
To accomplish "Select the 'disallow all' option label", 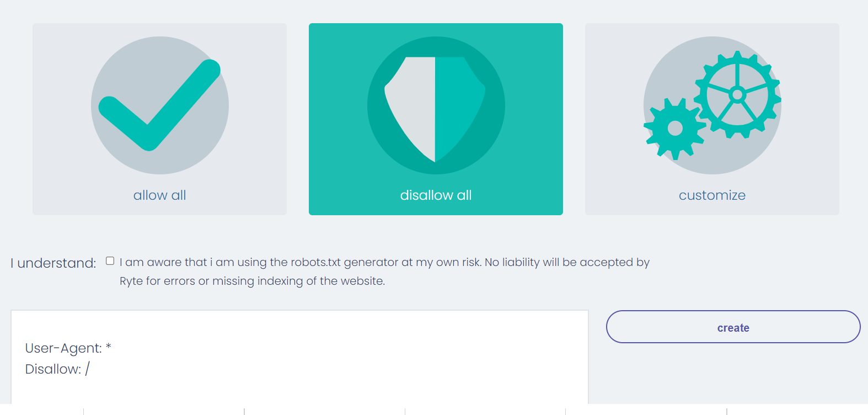I will (436, 195).
